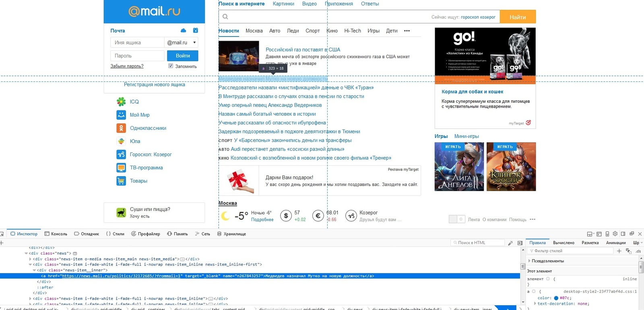Click the rules panel scrollbar thumb
Image resolution: width=644 pixels, height=310 pixels.
tap(641, 267)
